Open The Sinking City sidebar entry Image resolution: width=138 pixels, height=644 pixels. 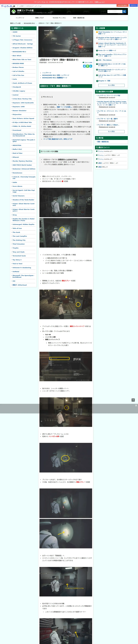19,240
